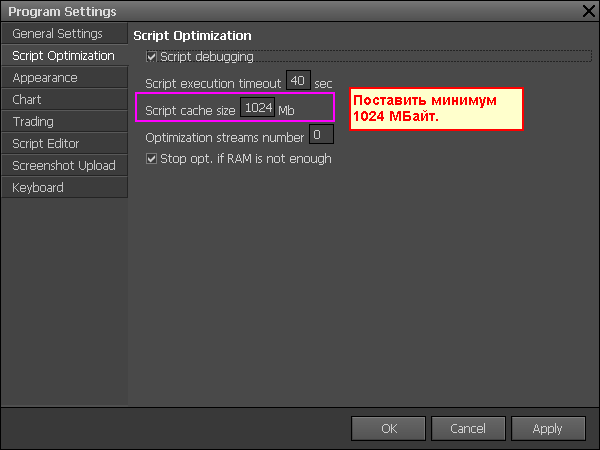Open the Keyboard settings tab
Screen dimensions: 600x450
point(38,188)
